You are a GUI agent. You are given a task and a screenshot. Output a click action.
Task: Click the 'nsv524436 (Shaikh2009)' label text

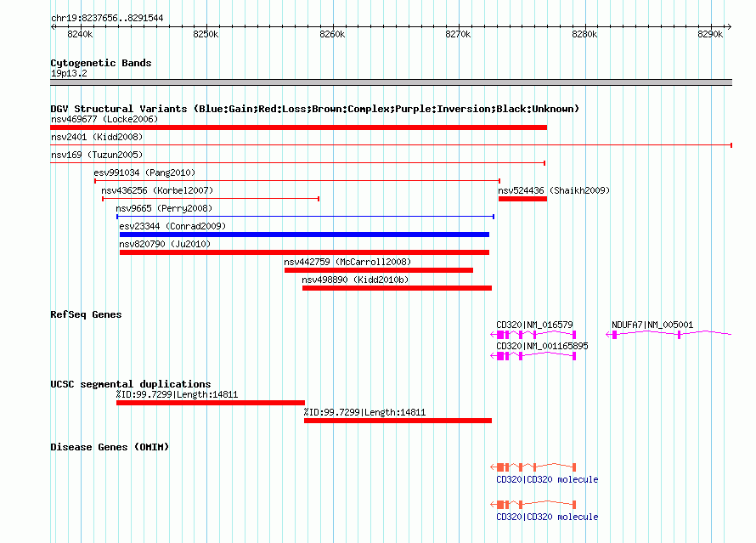554,190
